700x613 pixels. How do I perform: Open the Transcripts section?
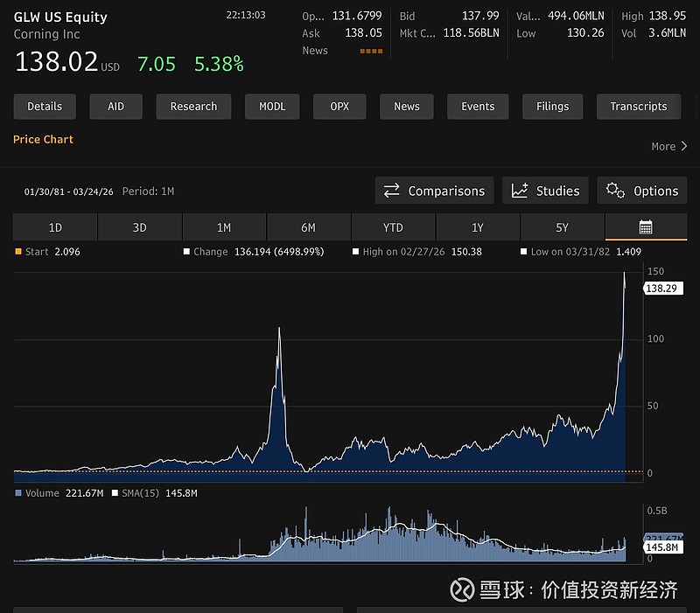(638, 107)
